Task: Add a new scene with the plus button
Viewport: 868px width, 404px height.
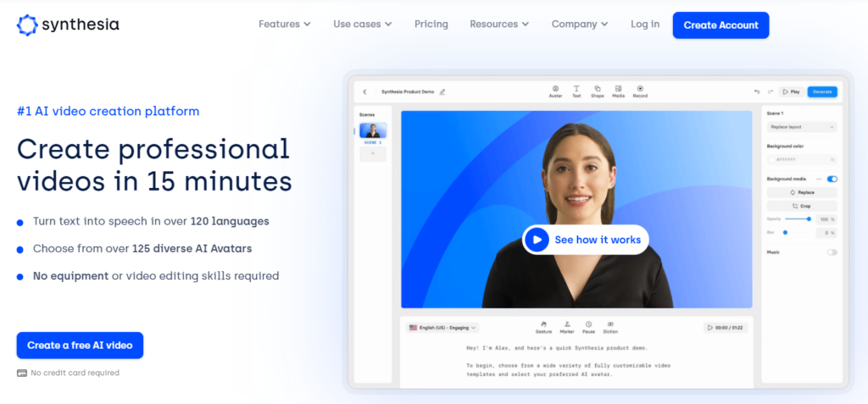Action: click(373, 154)
